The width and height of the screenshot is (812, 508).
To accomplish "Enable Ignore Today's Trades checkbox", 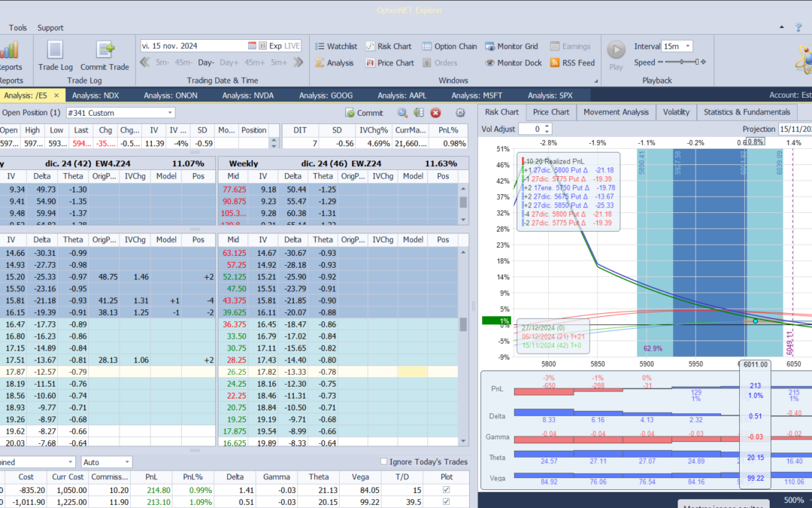I will coord(384,461).
